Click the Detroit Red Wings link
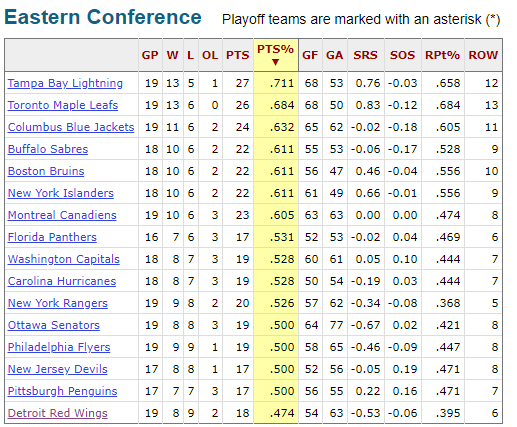Image resolution: width=517 pixels, height=427 pixels. pyautogui.click(x=58, y=413)
